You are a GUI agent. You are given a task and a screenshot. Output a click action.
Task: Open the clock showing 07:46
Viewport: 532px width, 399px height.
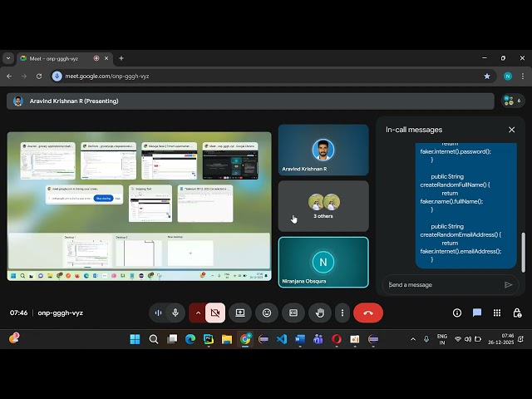pyautogui.click(x=500, y=339)
